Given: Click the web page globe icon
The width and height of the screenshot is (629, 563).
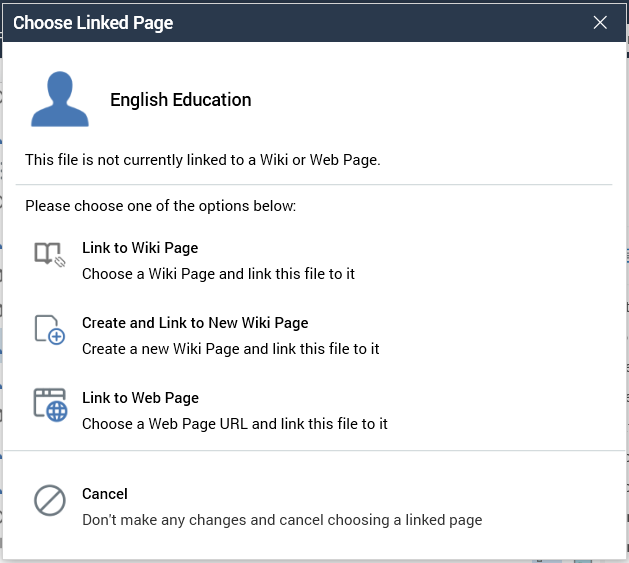Looking at the screenshot, I should tap(49, 405).
